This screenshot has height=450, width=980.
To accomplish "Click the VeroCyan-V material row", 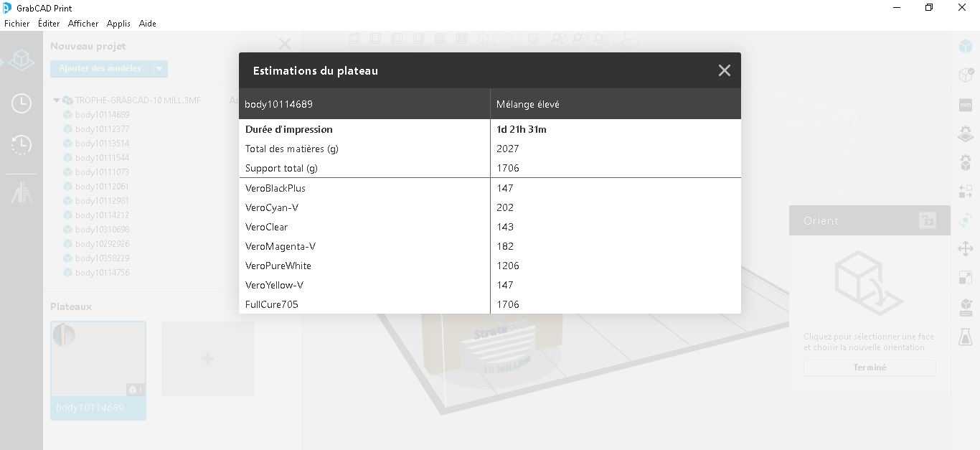I will [x=490, y=207].
